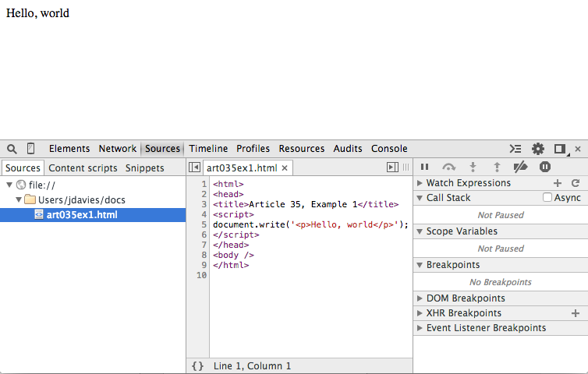Screen dimensions: 588x374
Task: Expand the Watch Expressions section
Action: [420, 183]
